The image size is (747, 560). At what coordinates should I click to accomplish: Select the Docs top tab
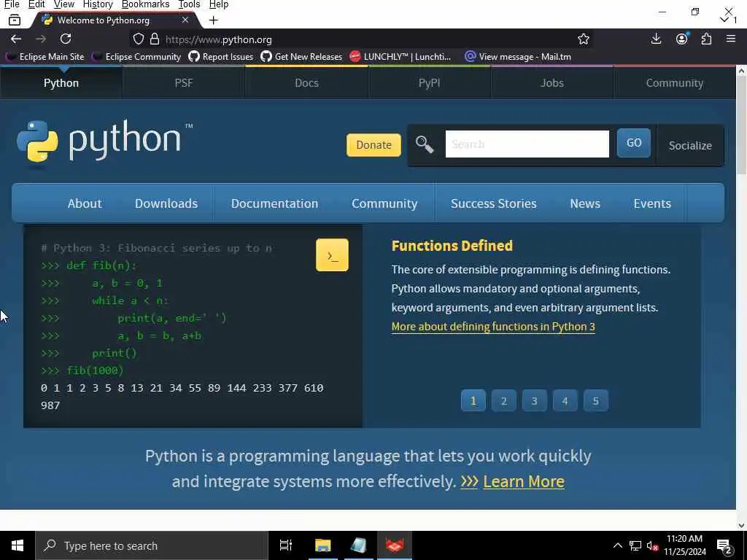[306, 83]
